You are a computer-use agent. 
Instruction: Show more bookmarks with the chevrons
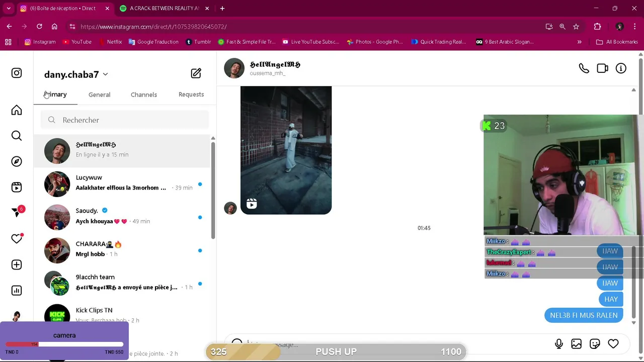[579, 42]
